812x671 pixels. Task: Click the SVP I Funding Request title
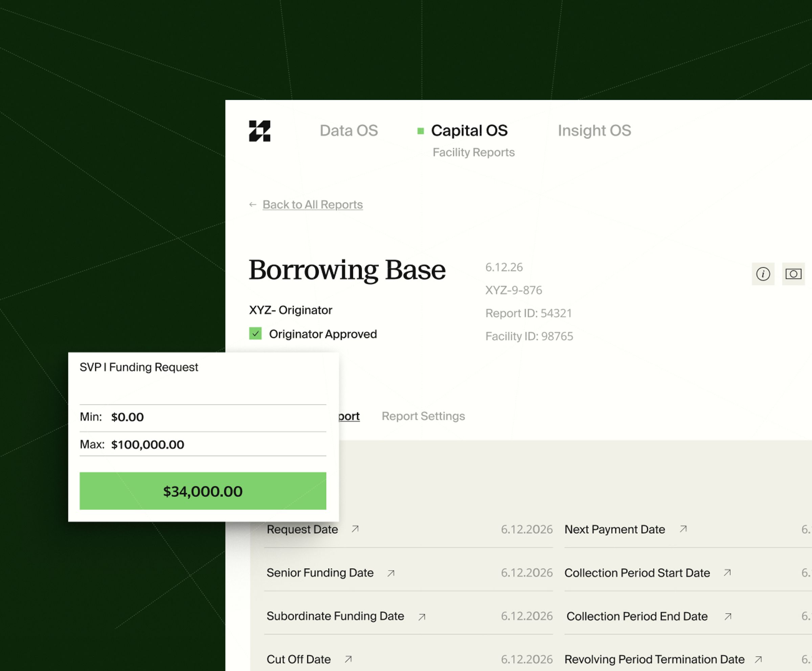[x=139, y=367]
